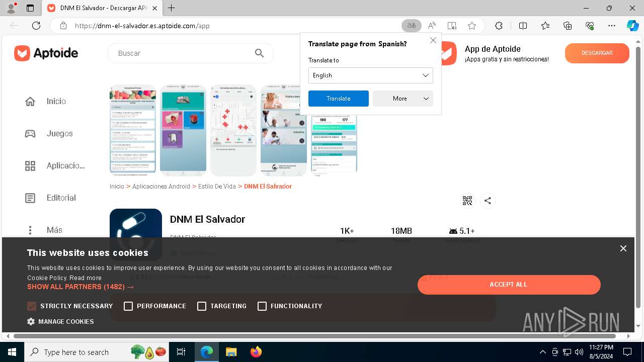
Task: Open the Tab actions menu icon
Action: (30, 8)
